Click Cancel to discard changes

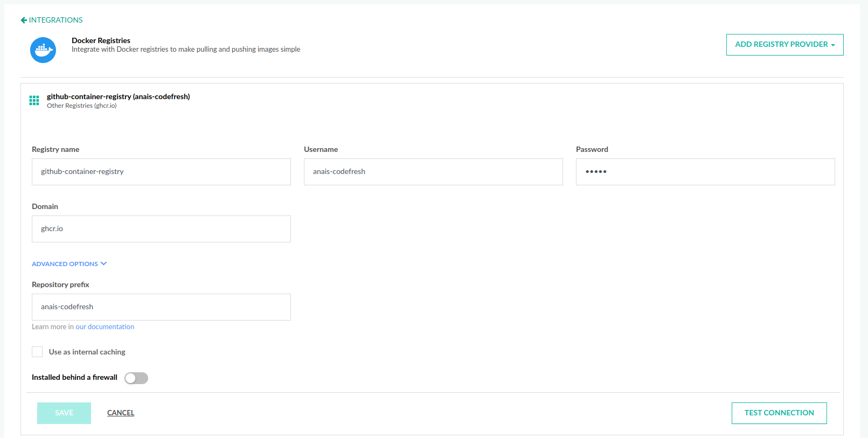pos(121,413)
